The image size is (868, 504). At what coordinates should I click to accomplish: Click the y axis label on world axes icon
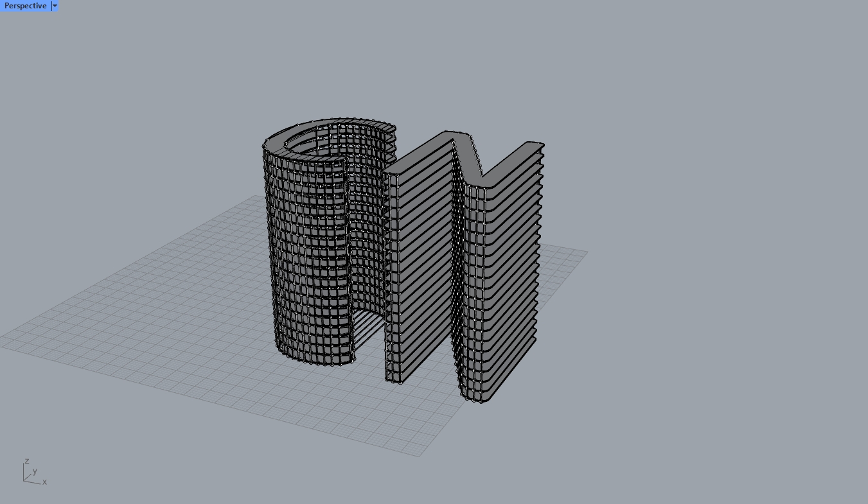click(35, 471)
